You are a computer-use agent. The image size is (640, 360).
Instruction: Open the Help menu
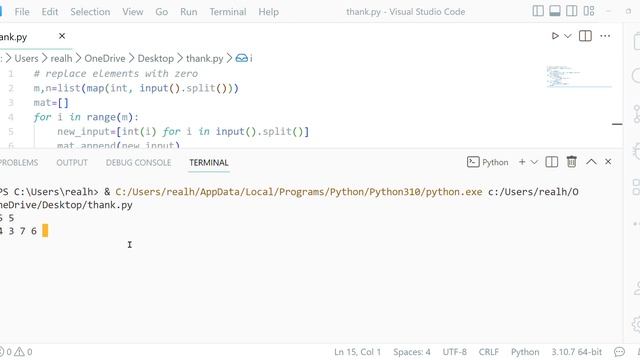click(269, 12)
